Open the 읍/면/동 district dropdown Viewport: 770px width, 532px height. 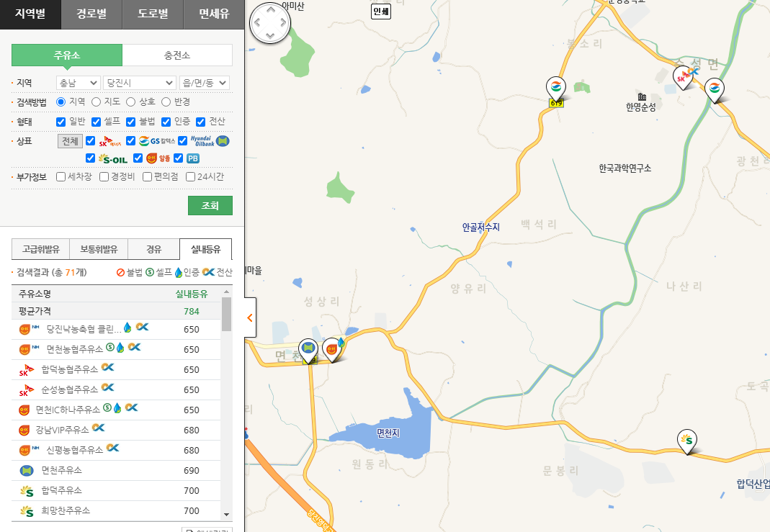point(205,83)
